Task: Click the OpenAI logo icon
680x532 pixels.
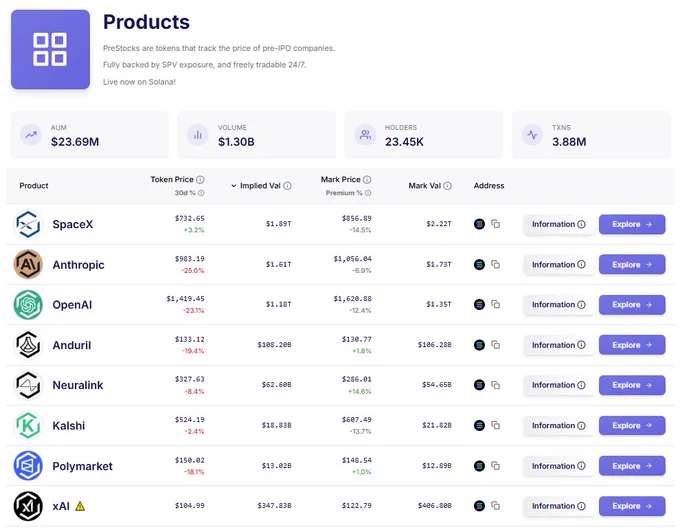Action: [x=28, y=305]
